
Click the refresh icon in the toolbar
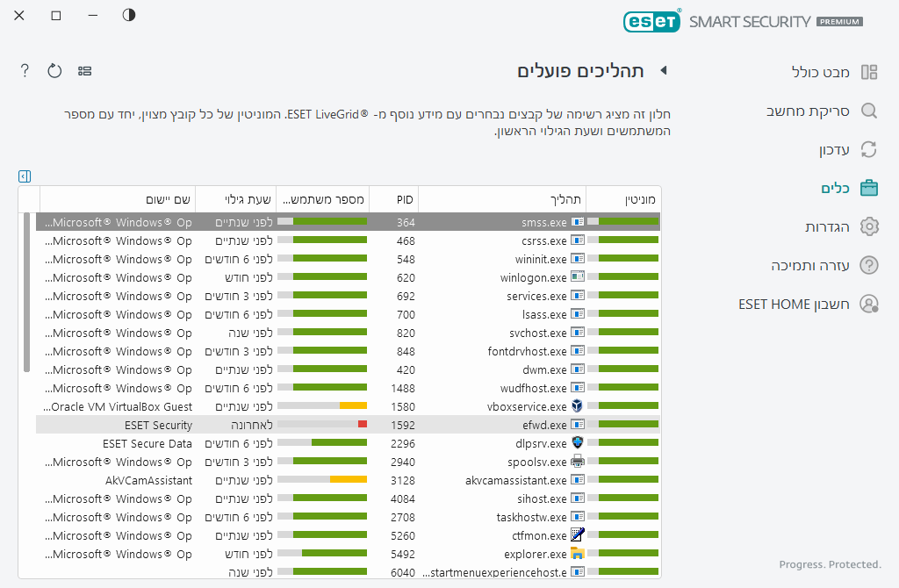(54, 71)
